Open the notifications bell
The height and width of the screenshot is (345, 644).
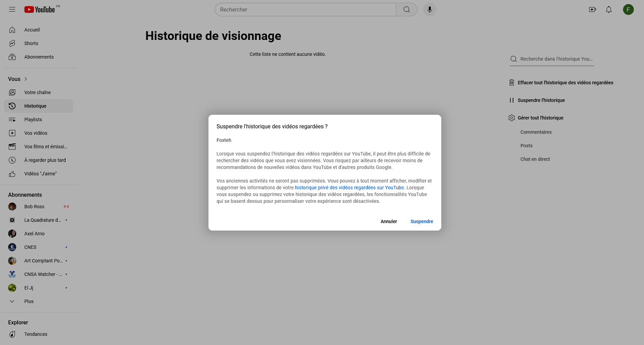pyautogui.click(x=608, y=9)
